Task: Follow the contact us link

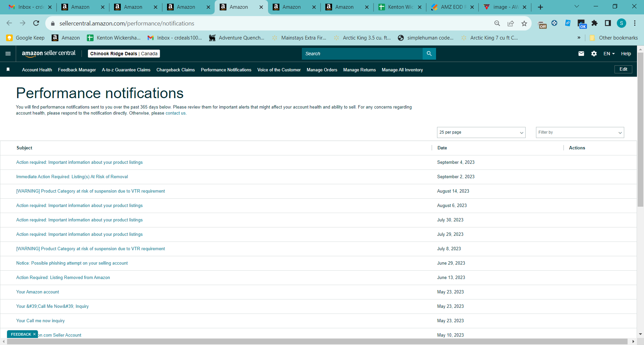Action: (175, 113)
